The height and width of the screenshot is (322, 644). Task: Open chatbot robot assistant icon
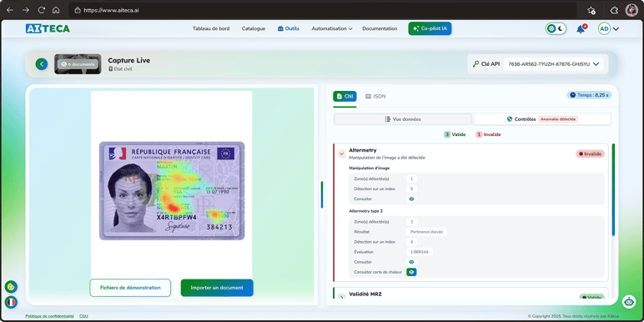tap(628, 301)
